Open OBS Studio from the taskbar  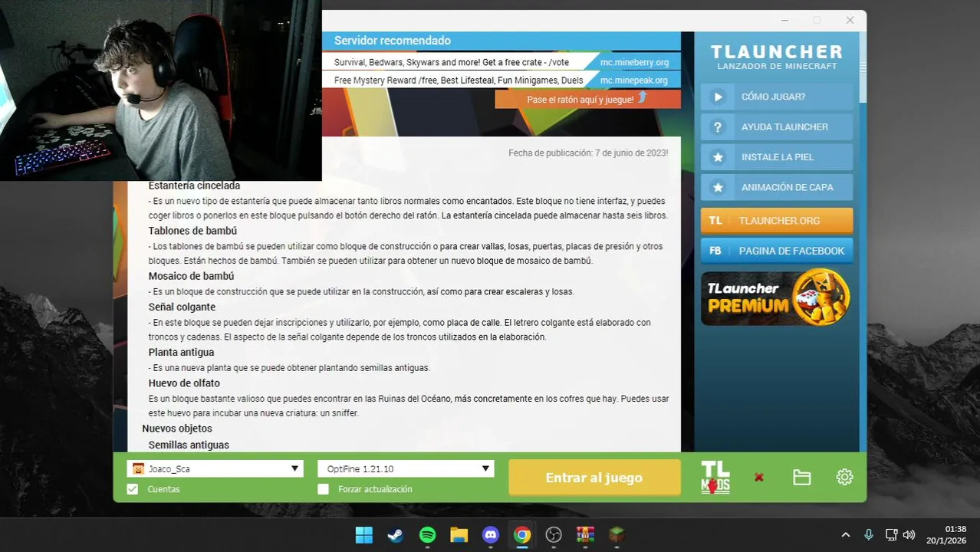coord(554,535)
